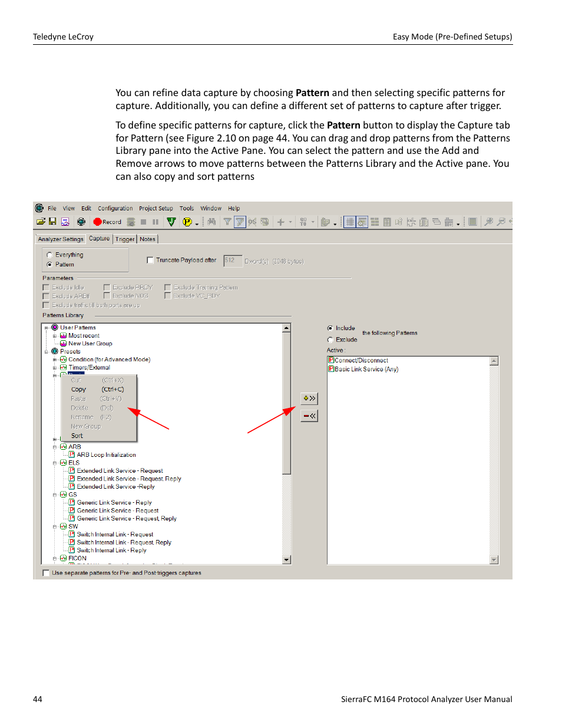Image resolution: width=562 pixels, height=728 pixels.
Task: Open the Project Setup menu
Action: point(156,208)
